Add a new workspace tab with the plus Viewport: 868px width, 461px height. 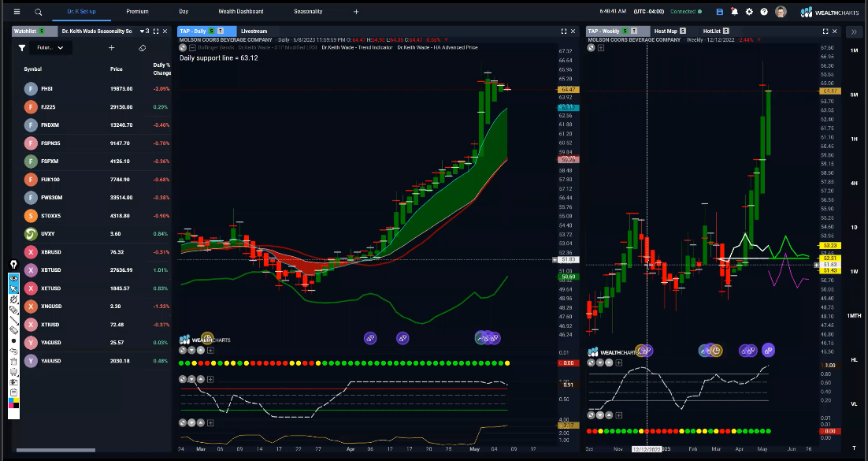click(356, 12)
